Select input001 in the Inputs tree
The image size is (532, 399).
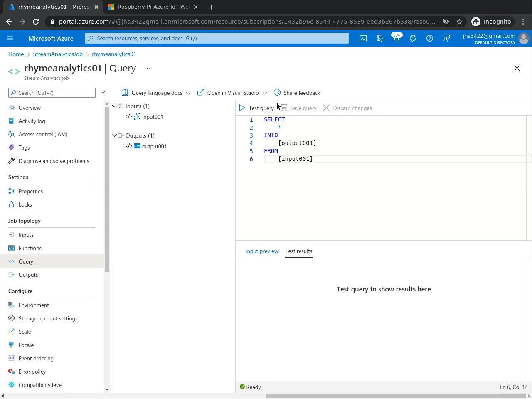(x=152, y=117)
